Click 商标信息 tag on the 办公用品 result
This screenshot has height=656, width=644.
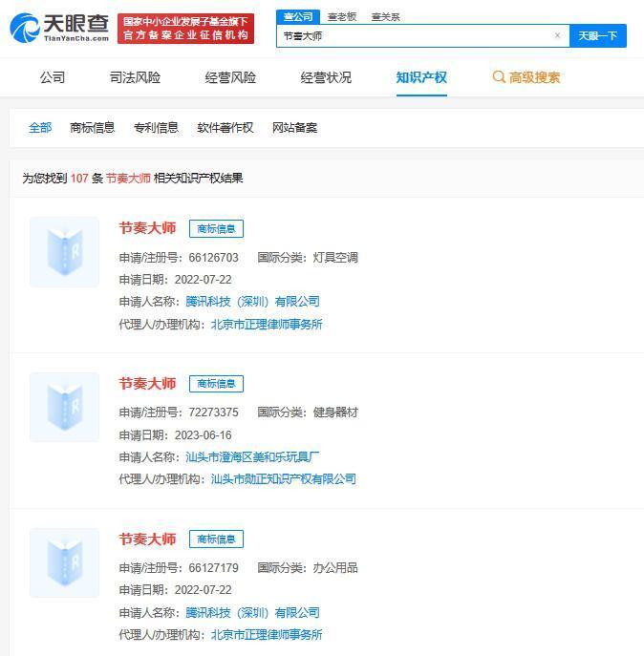pos(216,539)
